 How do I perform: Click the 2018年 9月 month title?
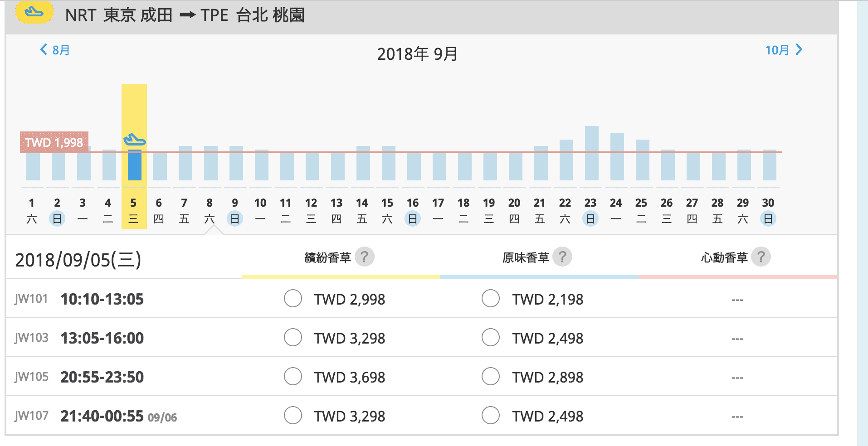pyautogui.click(x=417, y=54)
